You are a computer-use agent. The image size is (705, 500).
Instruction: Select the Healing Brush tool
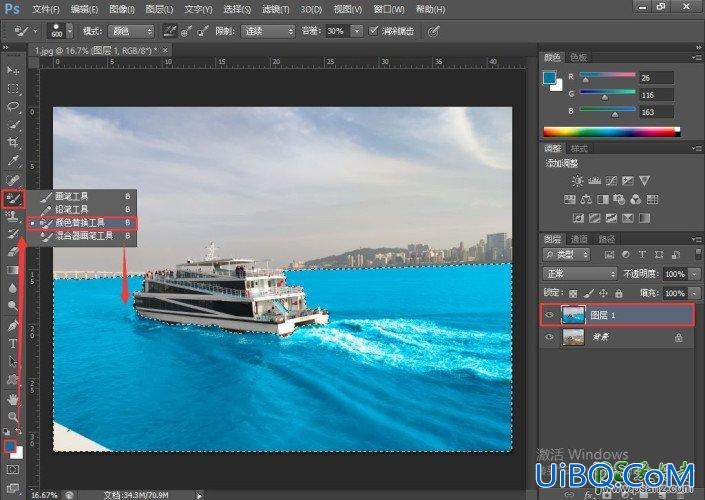click(x=13, y=180)
